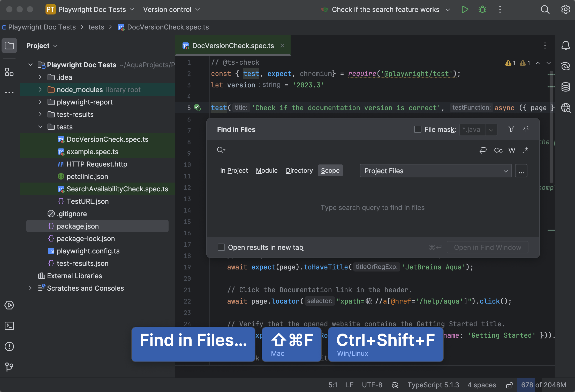Open the Git tool window

click(x=9, y=367)
